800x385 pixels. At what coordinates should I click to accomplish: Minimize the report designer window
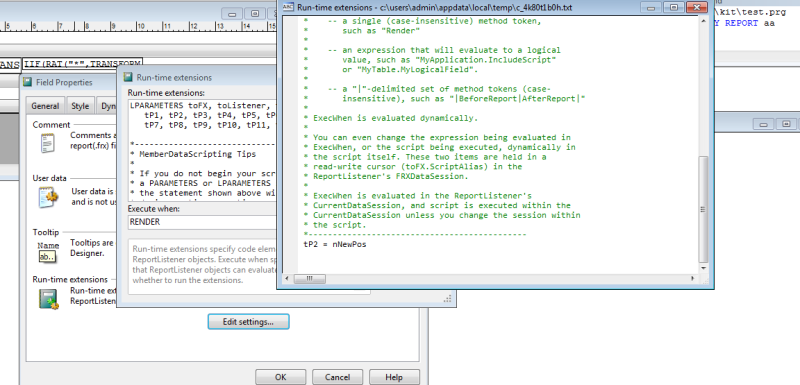coord(233,14)
